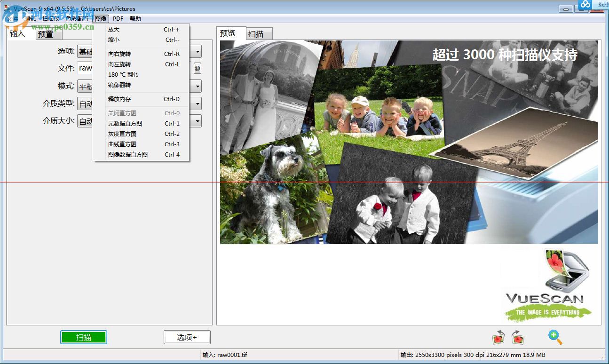609x364 pixels.
Task: Select 图像数据直方图 menu entry
Action: [x=141, y=155]
